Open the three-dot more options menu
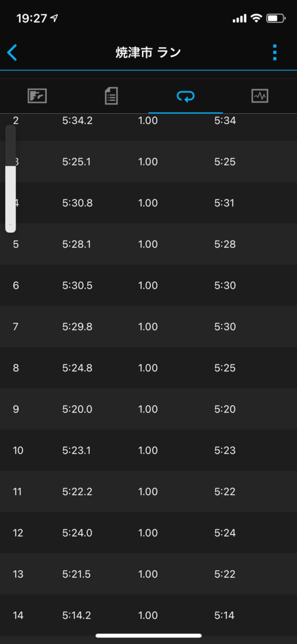 click(274, 53)
